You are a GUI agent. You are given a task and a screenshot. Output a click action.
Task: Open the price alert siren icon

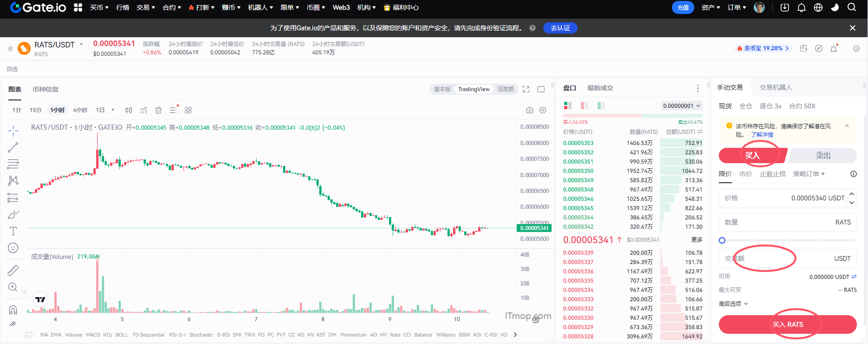click(834, 48)
